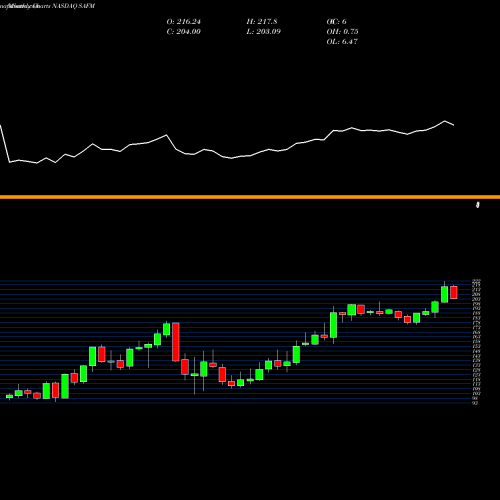Image resolution: width=500 pixels, height=500 pixels.
Task: Click the OL: 6.47 readout
Action: click(342, 42)
